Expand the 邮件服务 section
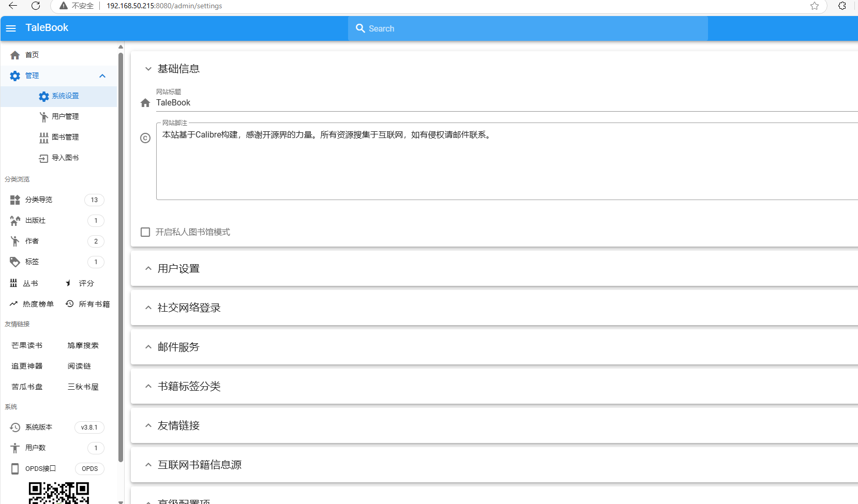Screen dimensions: 858x504 pyautogui.click(x=148, y=347)
